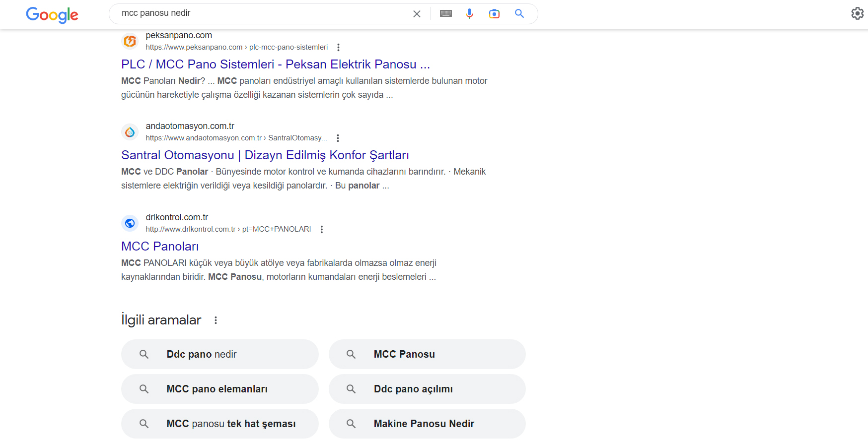Open more options for andaotomasyon.com.tr result
The height and width of the screenshot is (442, 868).
(x=338, y=138)
